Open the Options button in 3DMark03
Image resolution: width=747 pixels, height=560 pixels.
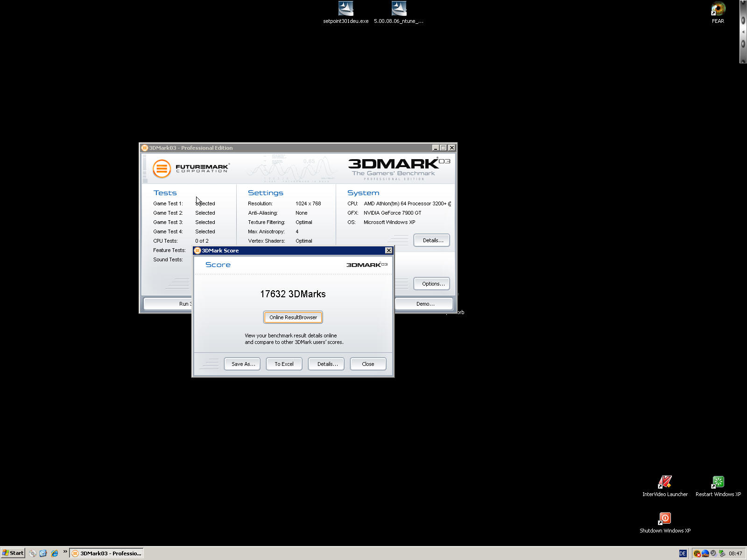pos(432,284)
